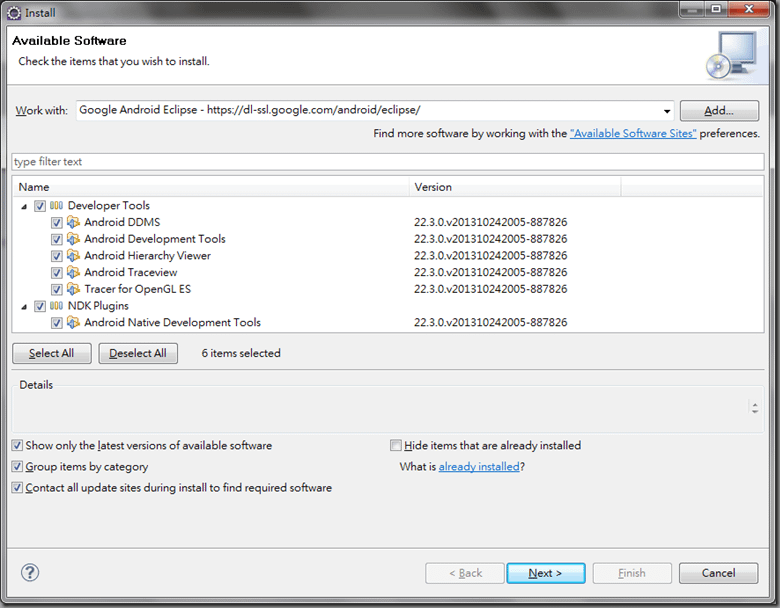This screenshot has width=780, height=608.
Task: Collapse the Developer Tools tree node
Action: pos(24,206)
